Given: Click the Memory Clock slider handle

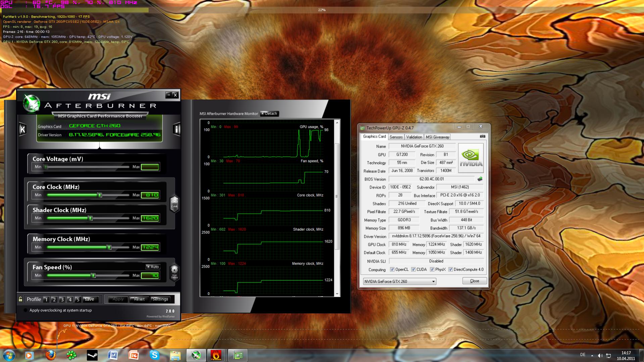Looking at the screenshot, I should point(109,247).
